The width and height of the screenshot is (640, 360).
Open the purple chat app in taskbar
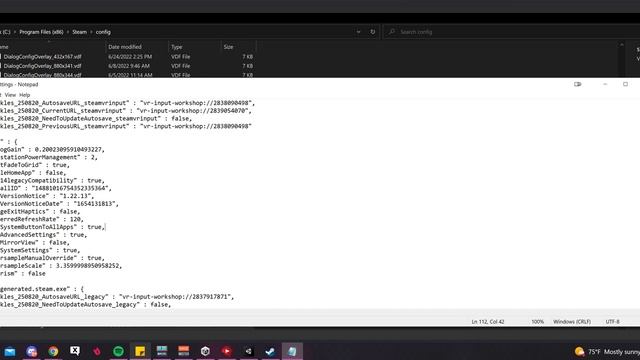[x=31, y=351]
